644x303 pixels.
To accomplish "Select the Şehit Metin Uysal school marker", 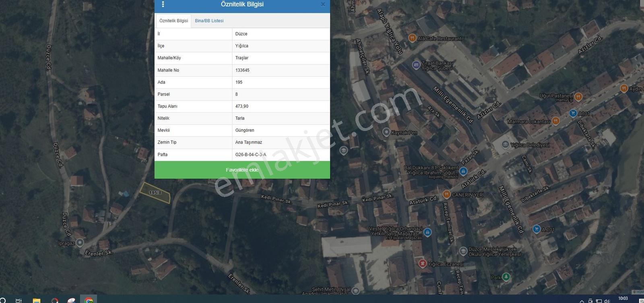I will pos(355,291).
